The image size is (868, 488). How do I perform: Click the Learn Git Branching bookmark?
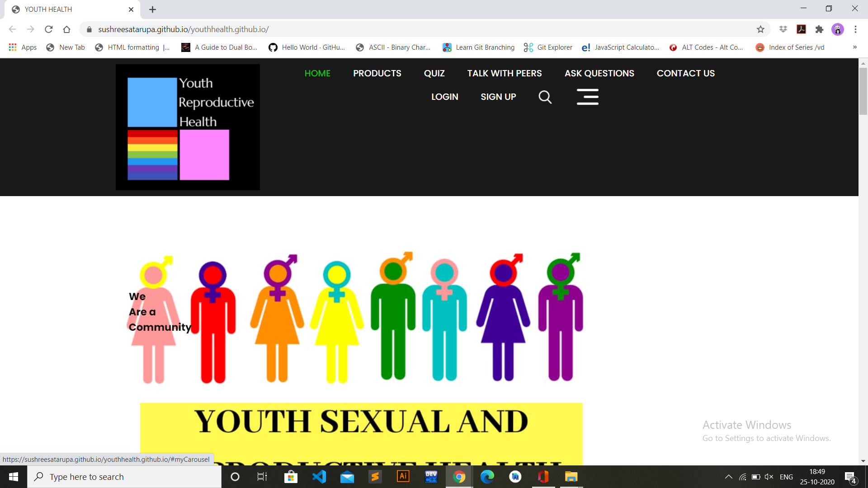478,47
